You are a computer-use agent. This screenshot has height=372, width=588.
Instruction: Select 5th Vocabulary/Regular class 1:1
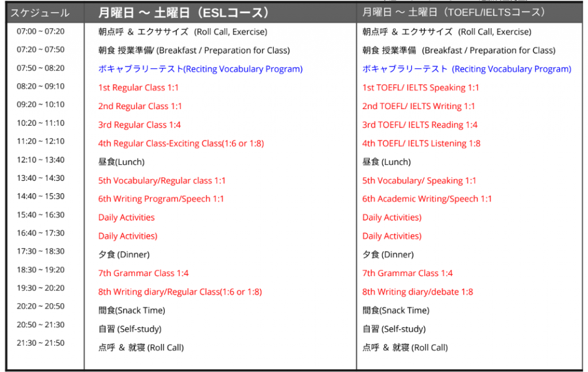[161, 181]
